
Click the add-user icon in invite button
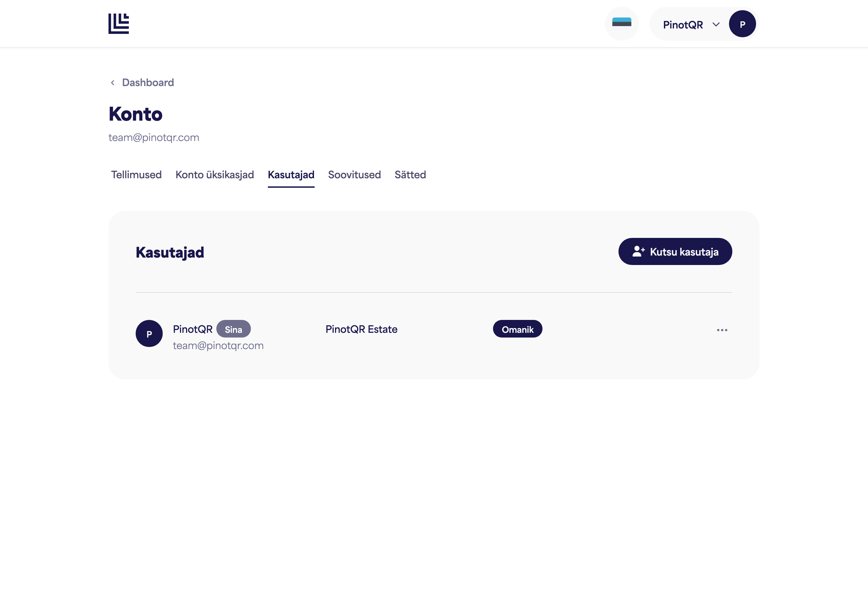(x=638, y=251)
